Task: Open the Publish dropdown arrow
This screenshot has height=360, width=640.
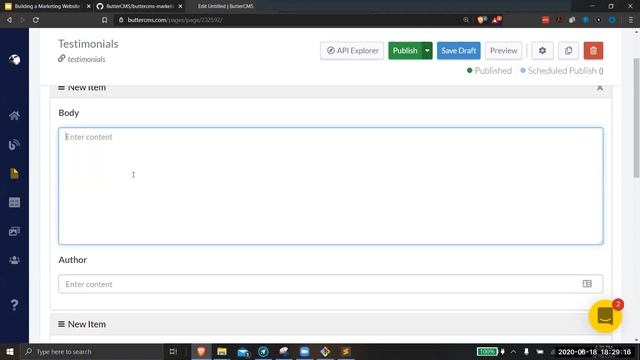Action: tap(427, 51)
